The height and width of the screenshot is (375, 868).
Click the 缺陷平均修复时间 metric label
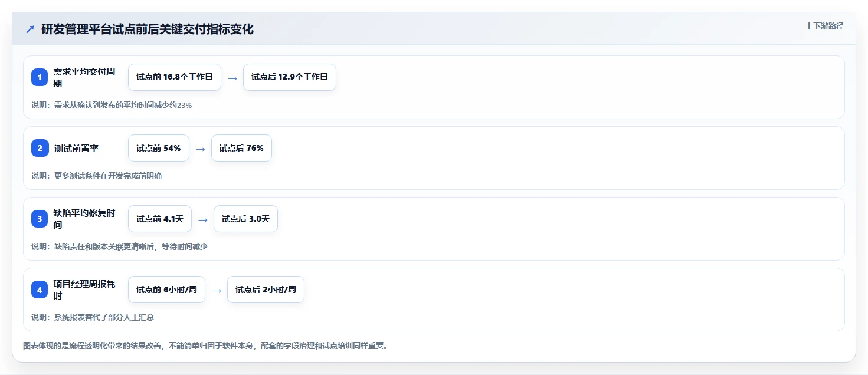[x=84, y=219]
